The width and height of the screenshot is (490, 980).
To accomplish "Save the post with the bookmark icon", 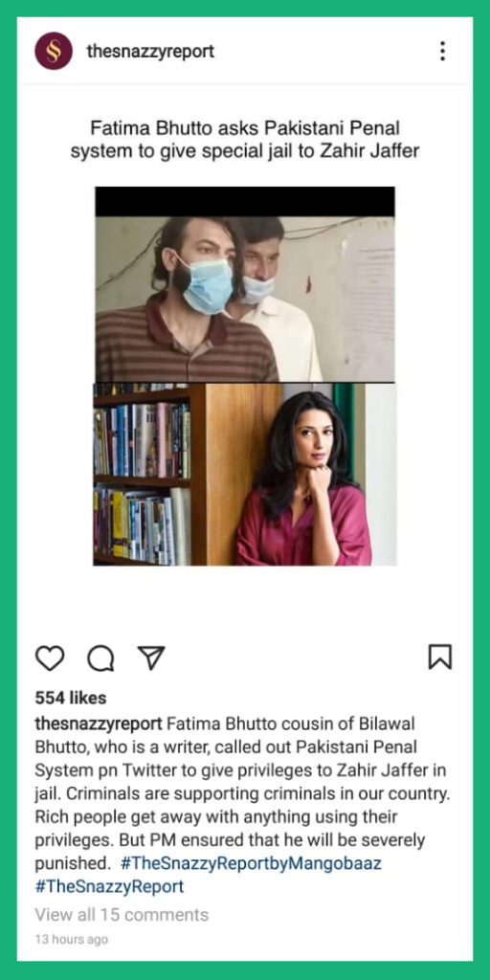I will [440, 657].
